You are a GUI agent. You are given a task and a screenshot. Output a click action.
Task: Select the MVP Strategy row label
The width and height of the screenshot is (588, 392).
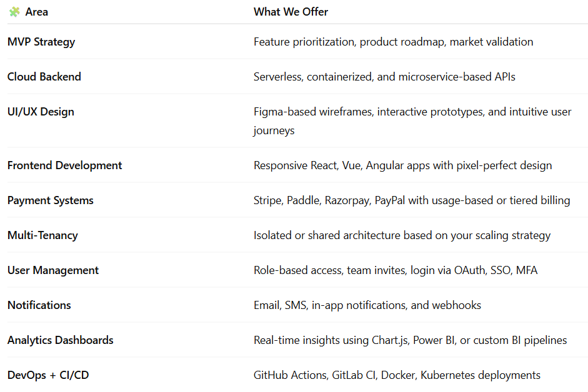pos(41,42)
